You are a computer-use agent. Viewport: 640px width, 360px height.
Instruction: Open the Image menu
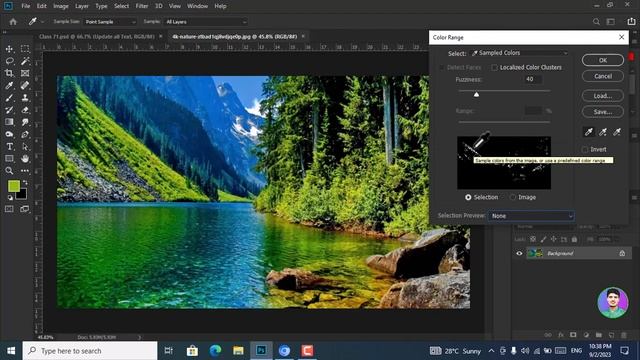[x=61, y=6]
